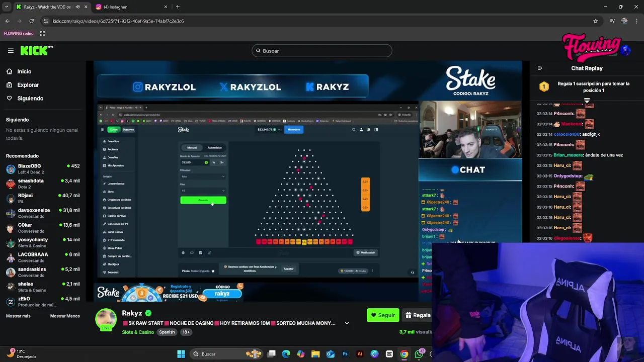
Task: Click the leaderboard position 1 badge
Action: click(544, 87)
